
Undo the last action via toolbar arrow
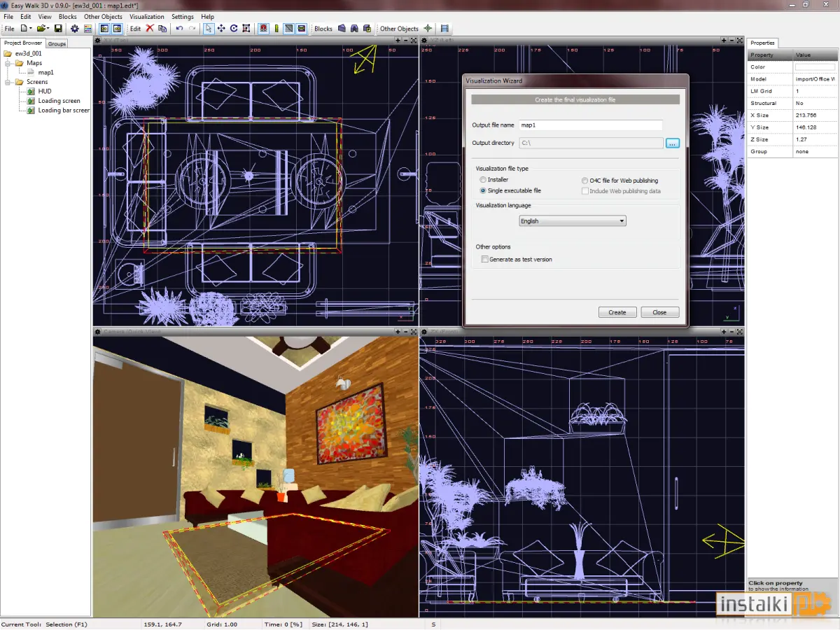coord(179,29)
